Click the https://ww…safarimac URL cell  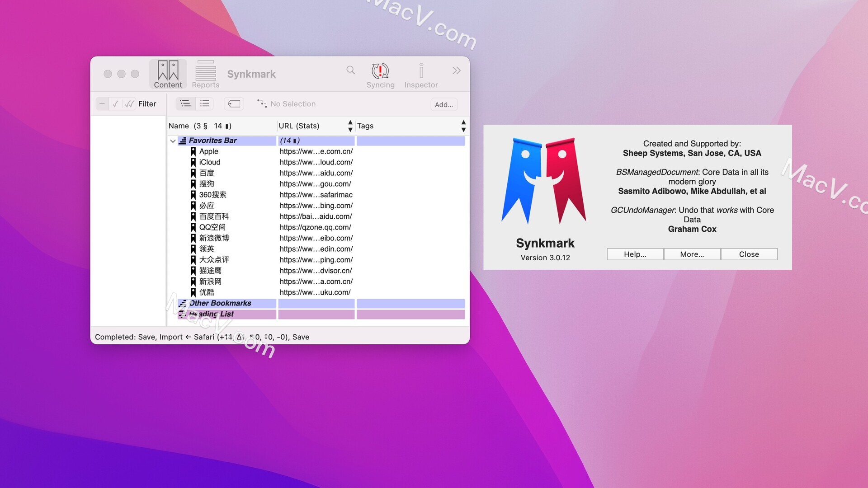point(316,195)
